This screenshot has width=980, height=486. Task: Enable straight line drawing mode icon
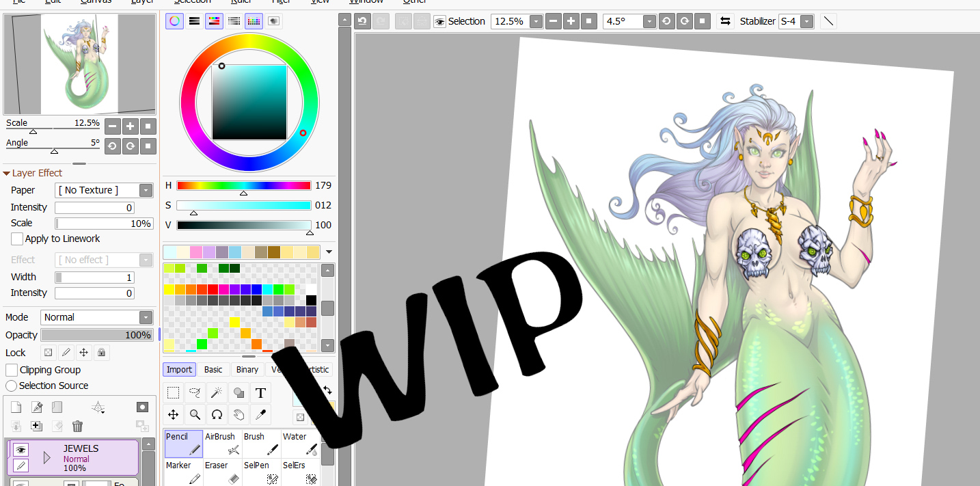pos(828,21)
